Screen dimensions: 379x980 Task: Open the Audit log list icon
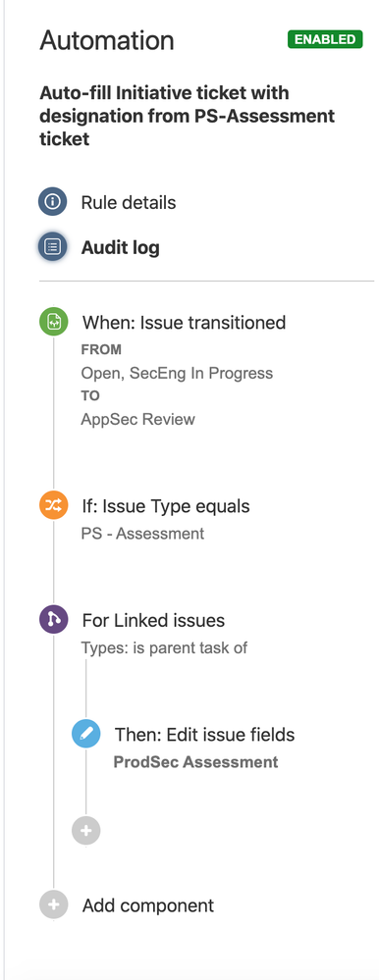click(x=53, y=247)
